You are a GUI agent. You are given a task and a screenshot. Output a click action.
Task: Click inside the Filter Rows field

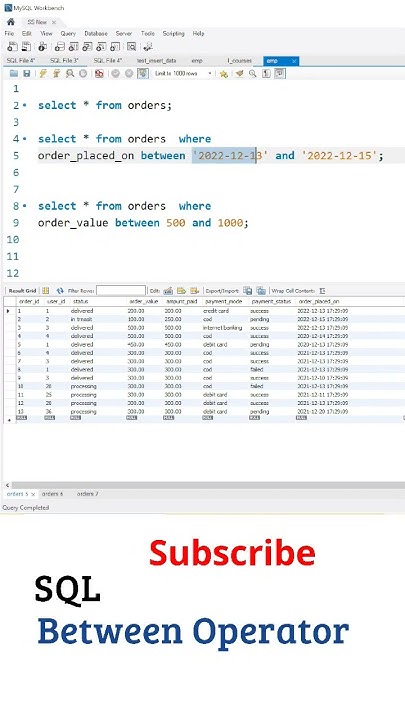point(121,291)
